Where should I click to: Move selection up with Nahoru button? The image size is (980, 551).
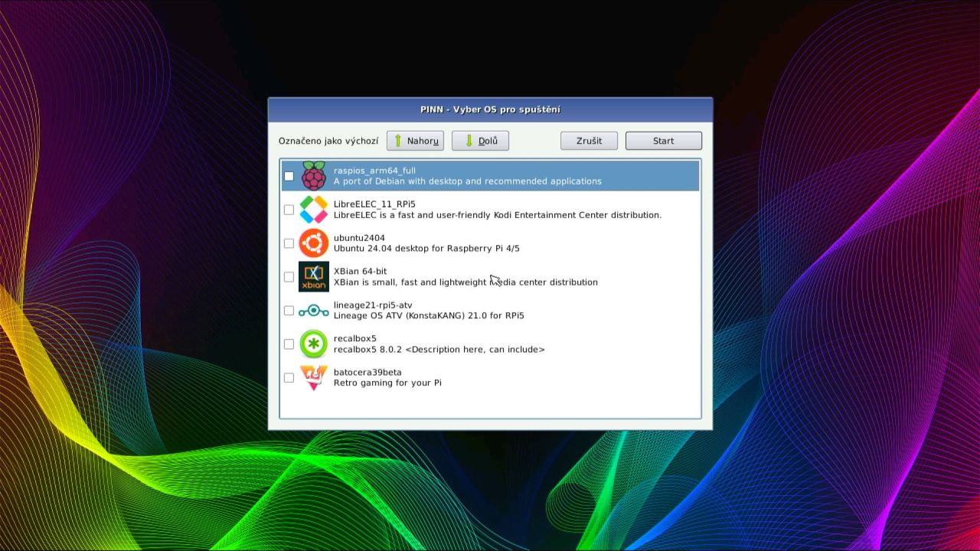415,141
